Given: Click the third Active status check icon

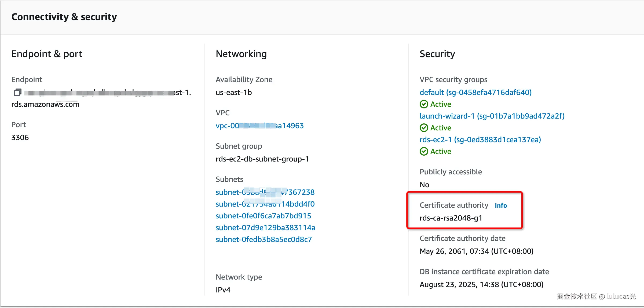Looking at the screenshot, I should tap(424, 151).
